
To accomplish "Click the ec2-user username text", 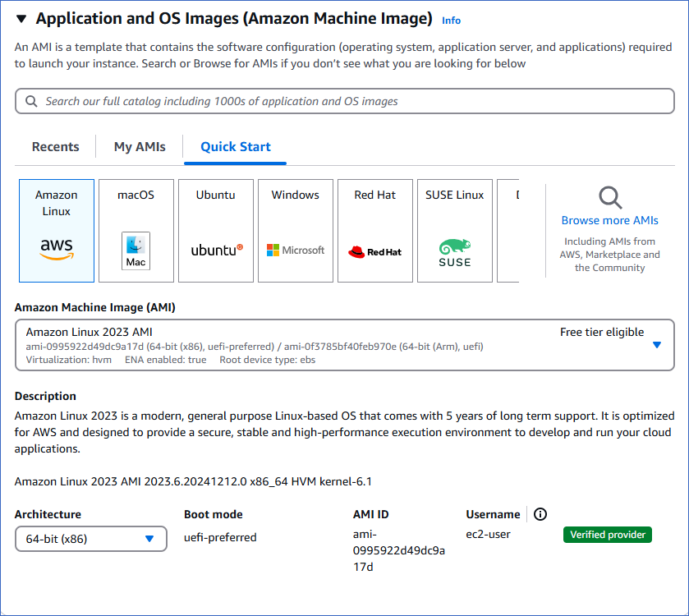I will click(488, 534).
